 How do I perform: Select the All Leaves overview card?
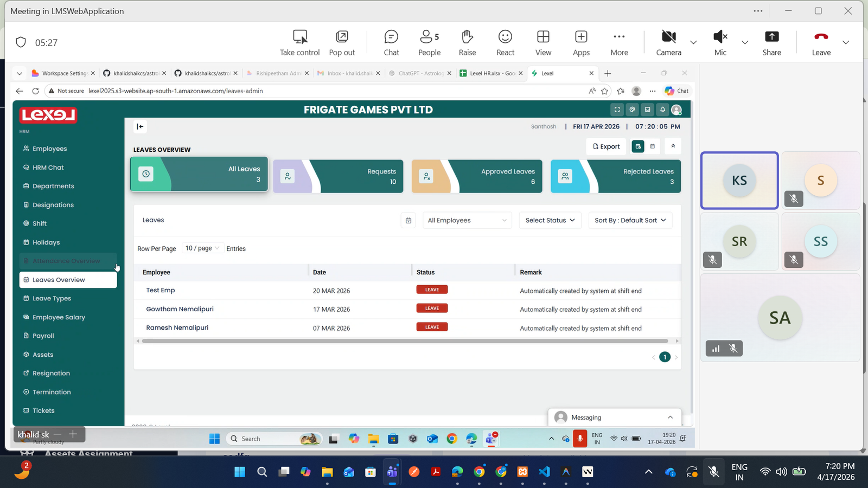tap(199, 174)
